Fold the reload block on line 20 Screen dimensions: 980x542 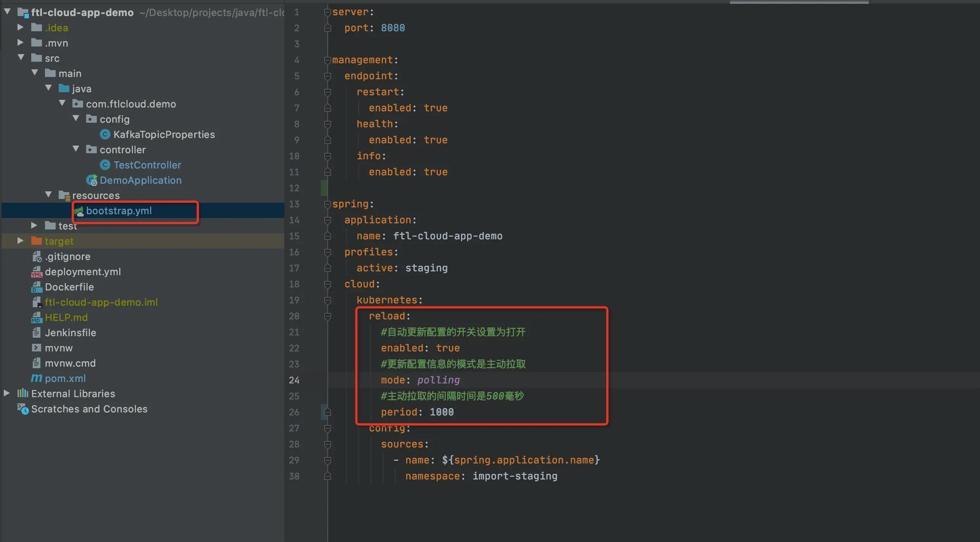pyautogui.click(x=327, y=316)
